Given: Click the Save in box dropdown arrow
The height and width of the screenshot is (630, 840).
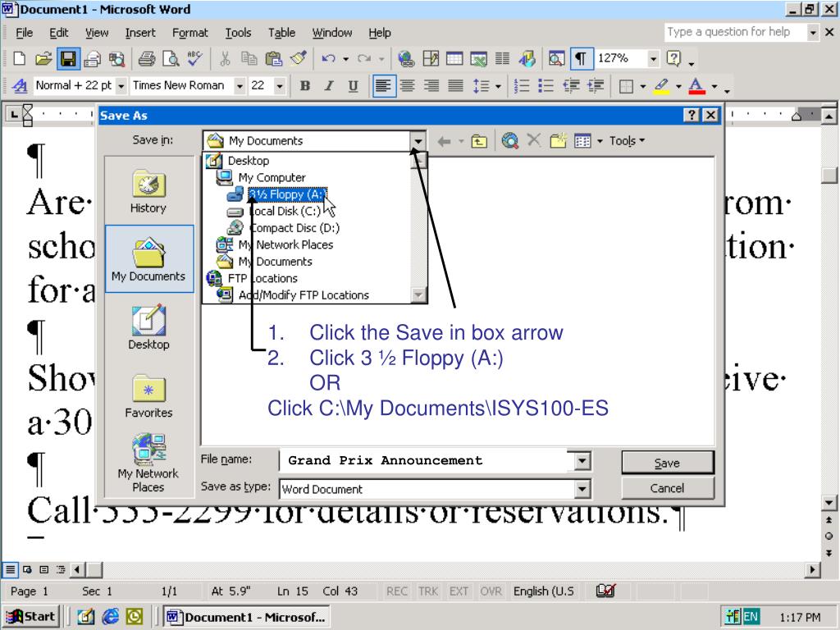Looking at the screenshot, I should (418, 141).
